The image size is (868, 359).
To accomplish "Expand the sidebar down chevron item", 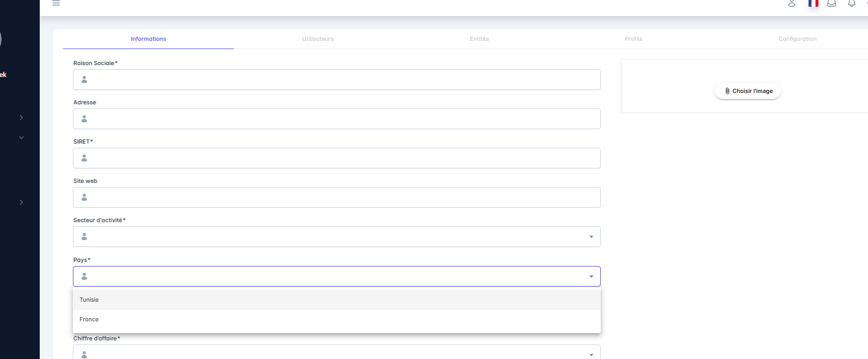I will tap(21, 138).
